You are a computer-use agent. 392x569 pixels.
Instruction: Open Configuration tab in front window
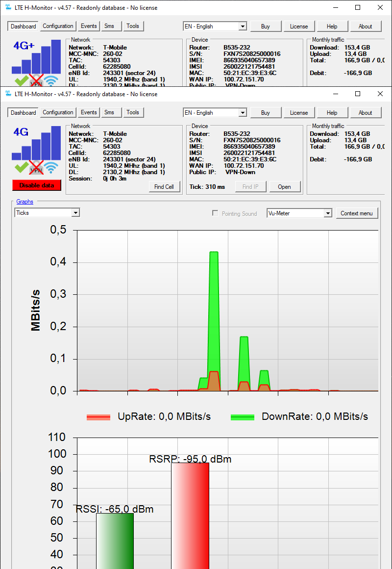[x=58, y=112]
